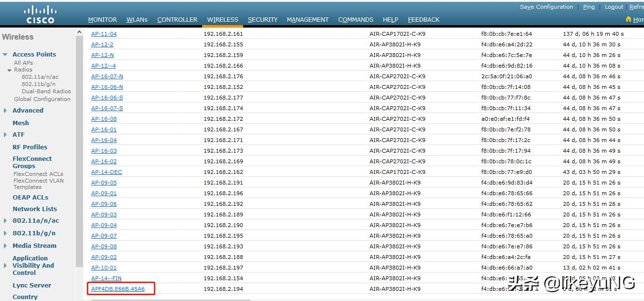Open the MONITOR menu
644x301 pixels.
coord(102,20)
